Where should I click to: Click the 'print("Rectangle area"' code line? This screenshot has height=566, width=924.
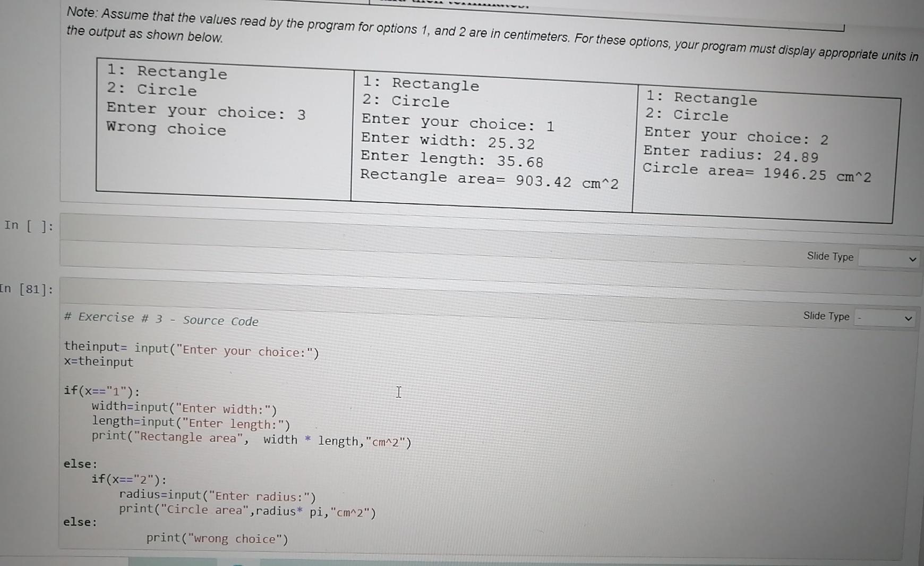[251, 439]
